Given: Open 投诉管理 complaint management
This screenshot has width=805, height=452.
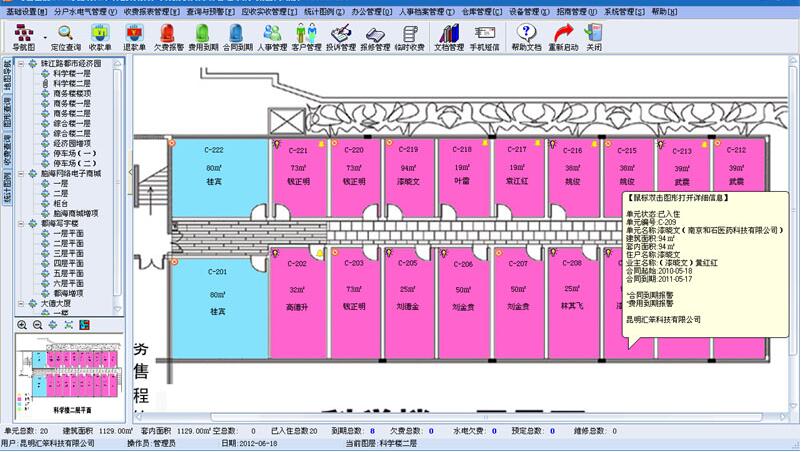Looking at the screenshot, I should 341,37.
